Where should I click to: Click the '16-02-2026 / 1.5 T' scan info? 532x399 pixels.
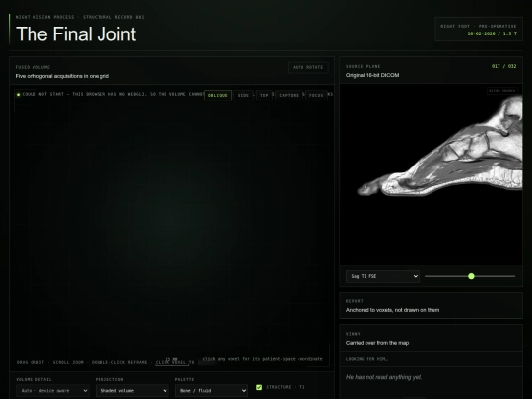tap(492, 33)
